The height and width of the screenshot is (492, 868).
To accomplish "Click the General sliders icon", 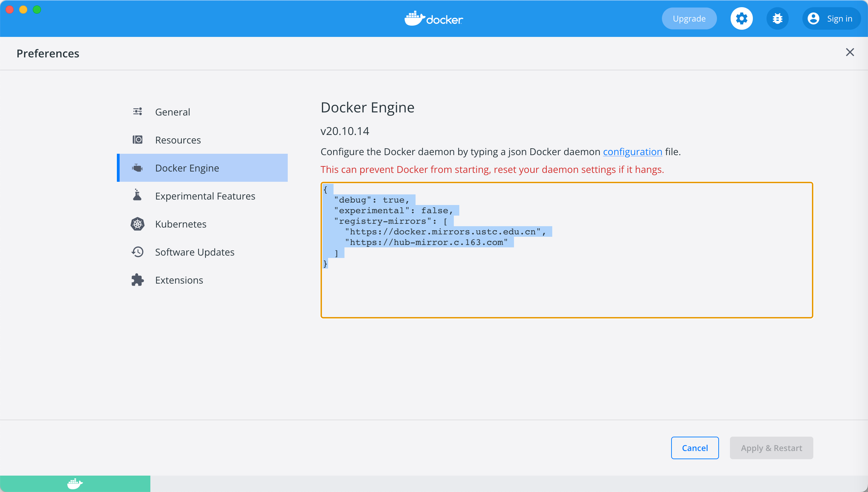I will click(x=137, y=112).
